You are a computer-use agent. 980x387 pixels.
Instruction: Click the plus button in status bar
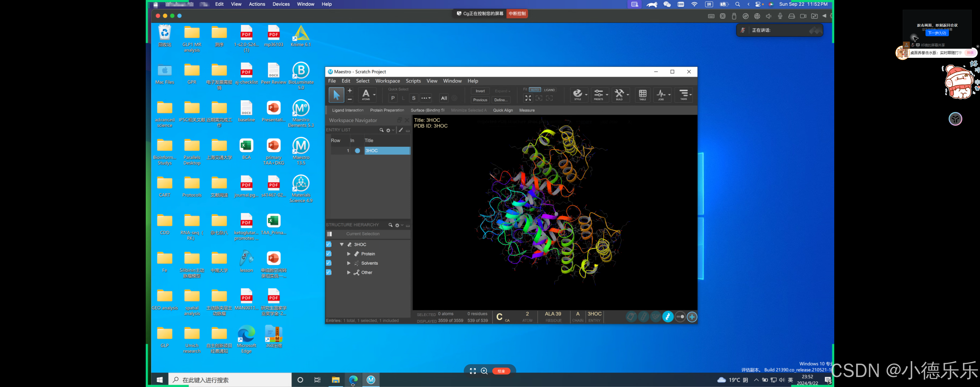(692, 317)
